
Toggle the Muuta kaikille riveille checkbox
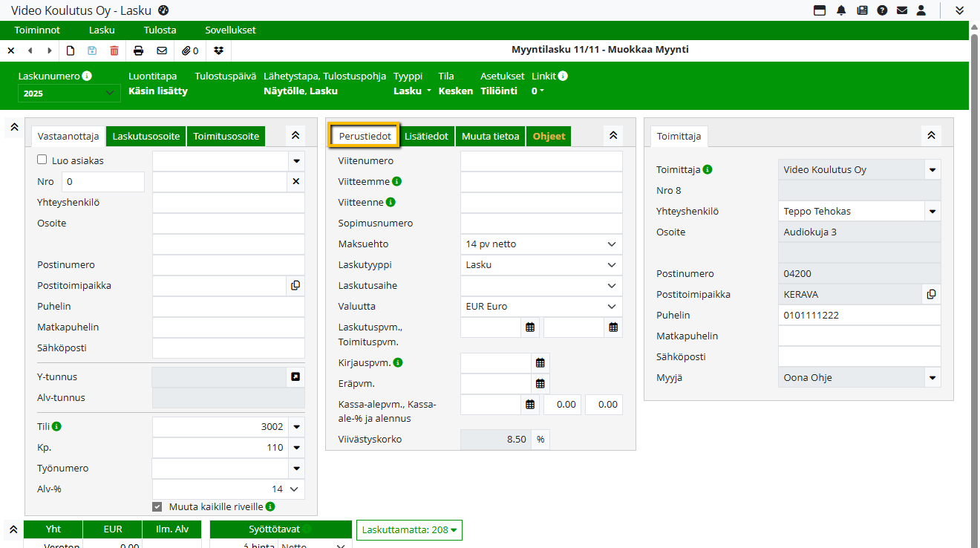click(157, 506)
